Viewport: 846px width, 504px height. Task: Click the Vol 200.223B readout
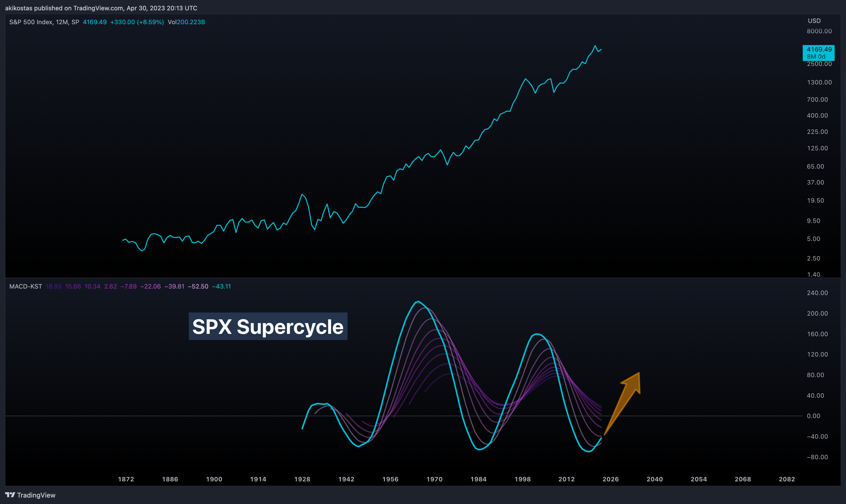(186, 22)
